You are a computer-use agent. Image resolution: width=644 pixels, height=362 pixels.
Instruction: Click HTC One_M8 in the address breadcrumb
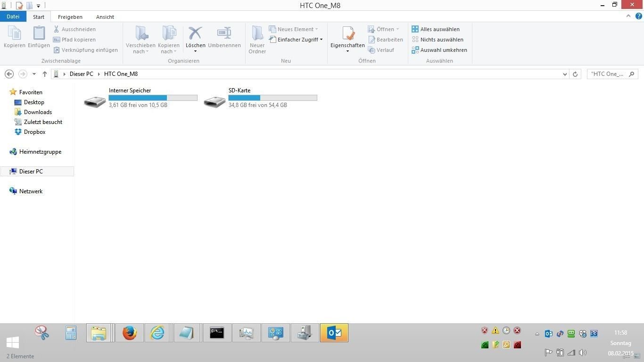pyautogui.click(x=121, y=74)
